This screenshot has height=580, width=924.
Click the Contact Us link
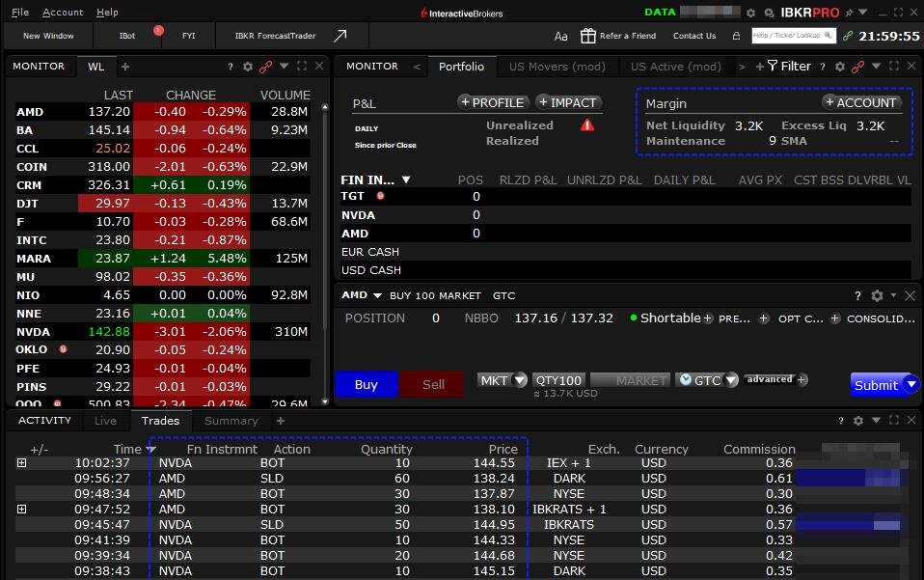click(x=694, y=36)
